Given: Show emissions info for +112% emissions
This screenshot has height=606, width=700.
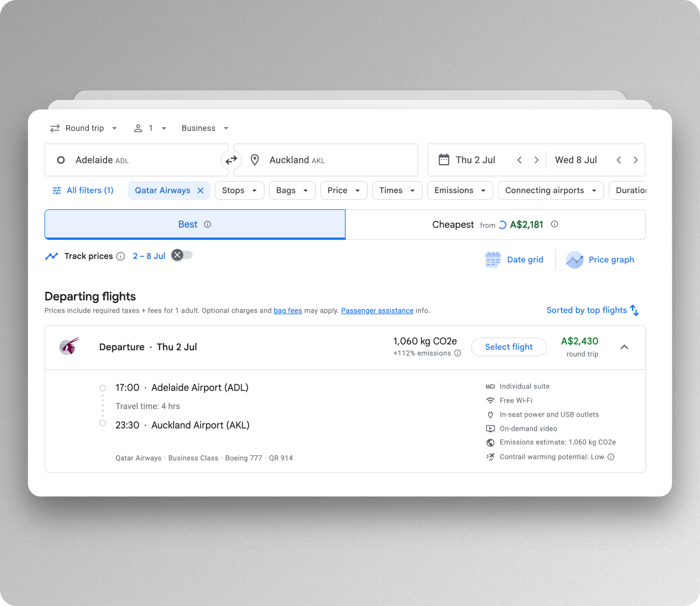Looking at the screenshot, I should point(457,353).
